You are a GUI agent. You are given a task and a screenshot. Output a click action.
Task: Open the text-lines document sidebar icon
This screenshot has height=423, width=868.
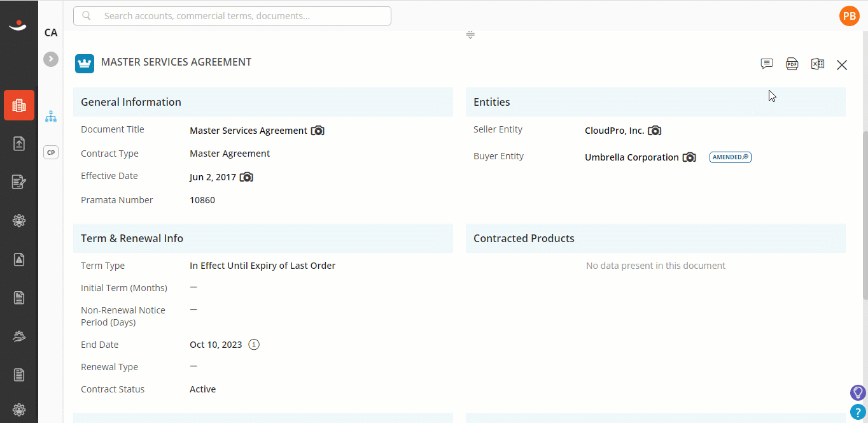(x=19, y=375)
